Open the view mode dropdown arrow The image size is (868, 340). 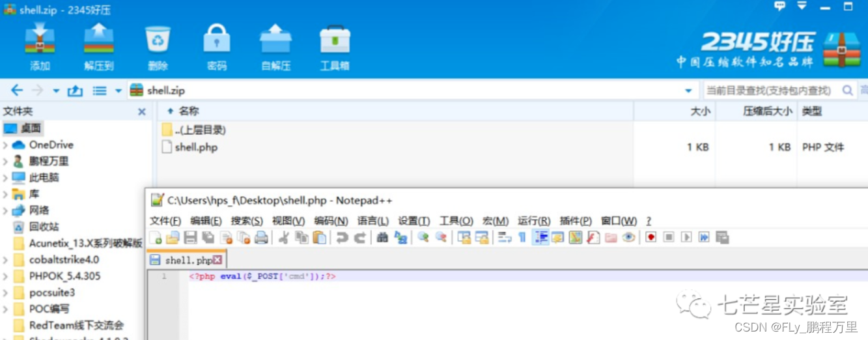click(118, 91)
